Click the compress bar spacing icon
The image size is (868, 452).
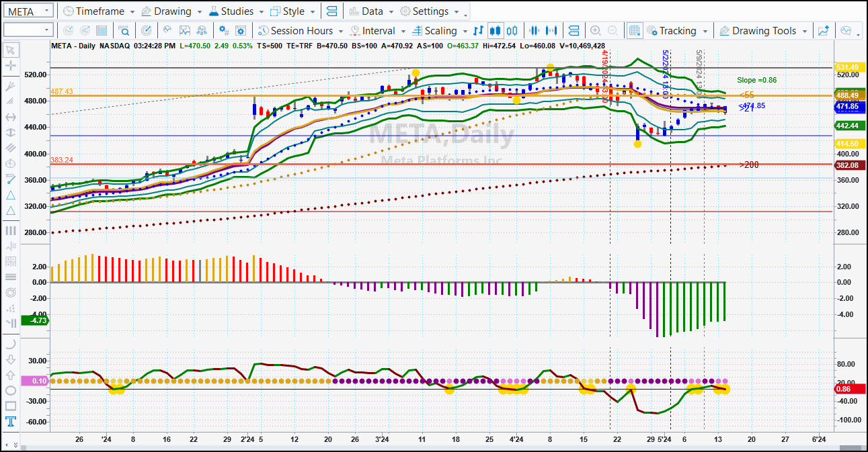535,31
